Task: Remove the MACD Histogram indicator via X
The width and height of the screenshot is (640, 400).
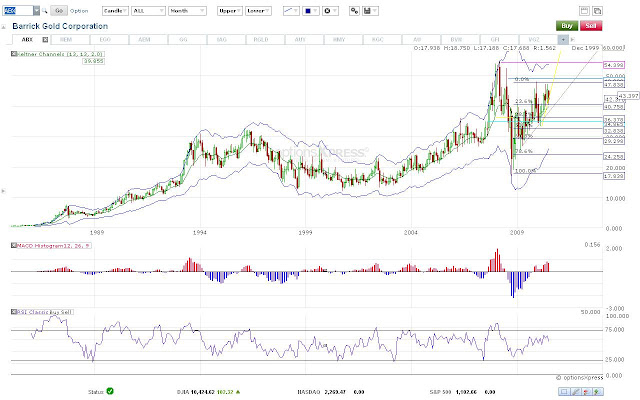Action: click(x=13, y=245)
